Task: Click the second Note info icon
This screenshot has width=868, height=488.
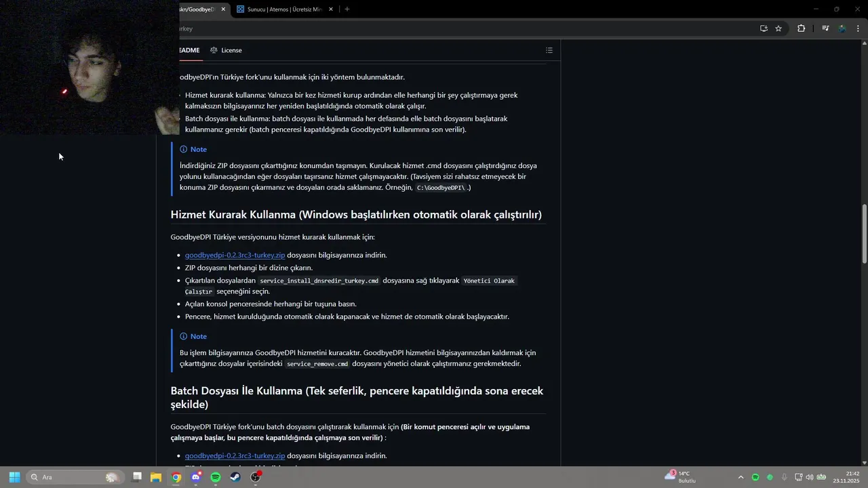Action: (183, 336)
